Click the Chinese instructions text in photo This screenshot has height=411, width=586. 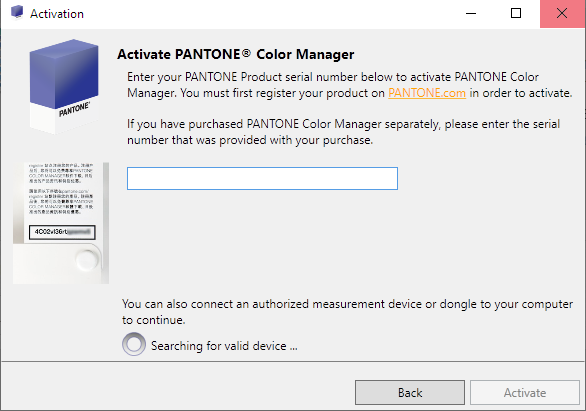pos(61,189)
